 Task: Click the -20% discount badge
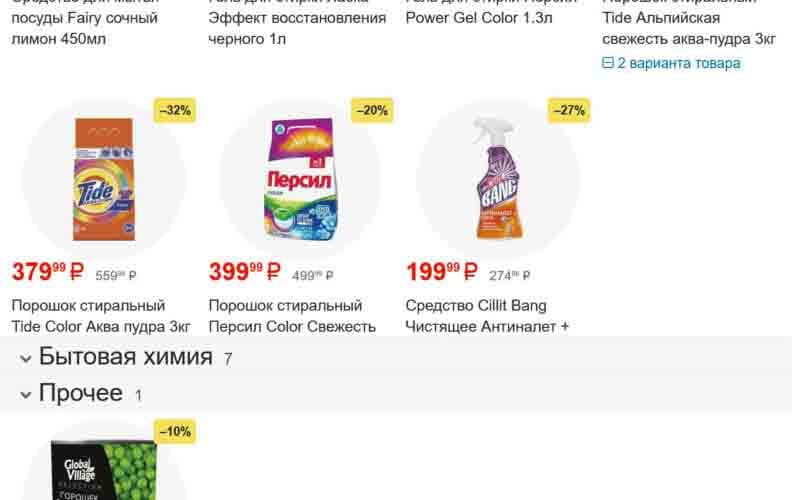pyautogui.click(x=372, y=110)
